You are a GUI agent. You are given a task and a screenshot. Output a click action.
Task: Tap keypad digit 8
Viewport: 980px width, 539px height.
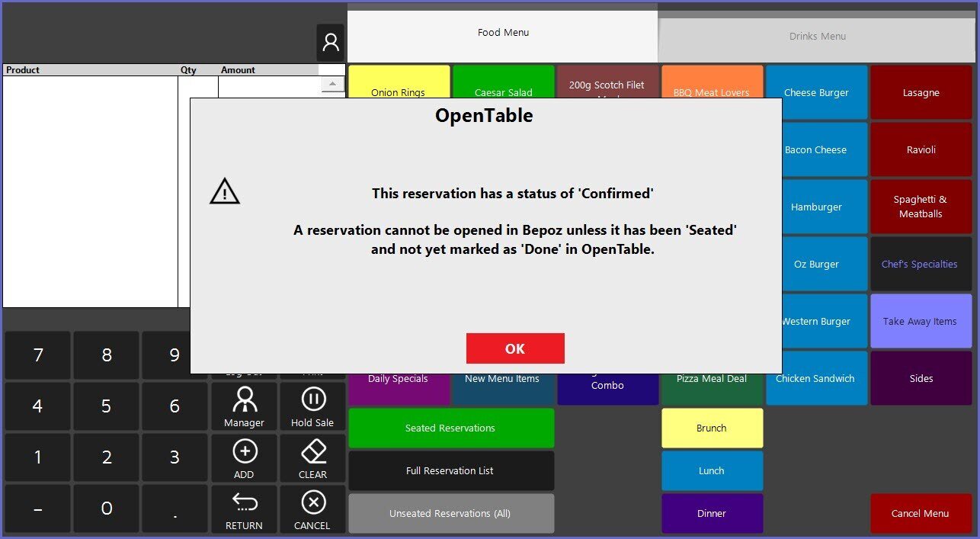pyautogui.click(x=107, y=355)
